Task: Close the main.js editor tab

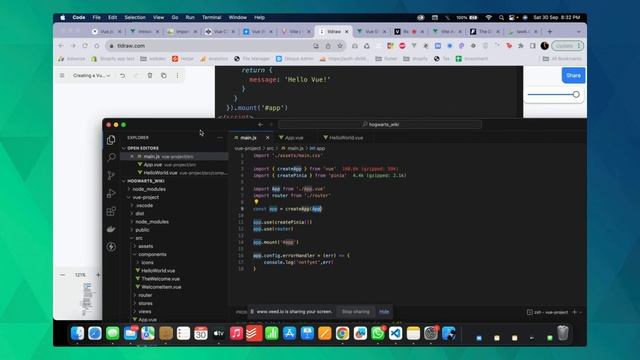Action: pos(267,138)
